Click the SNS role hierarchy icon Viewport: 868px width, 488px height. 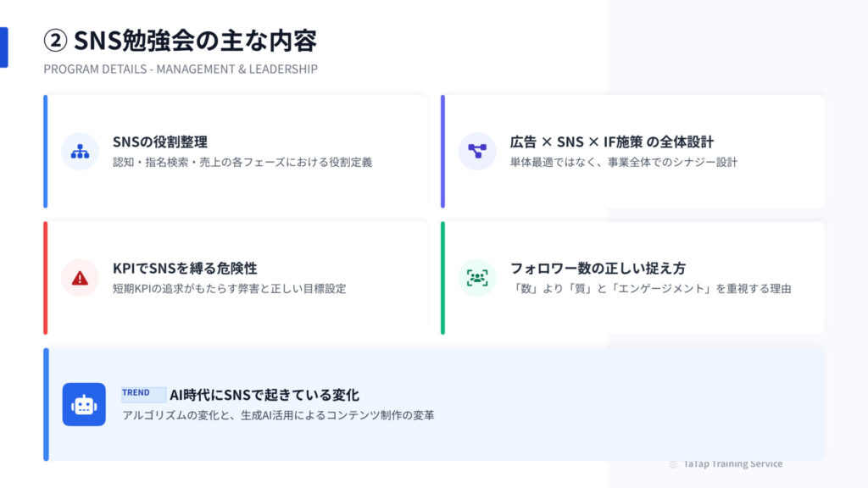pos(81,152)
